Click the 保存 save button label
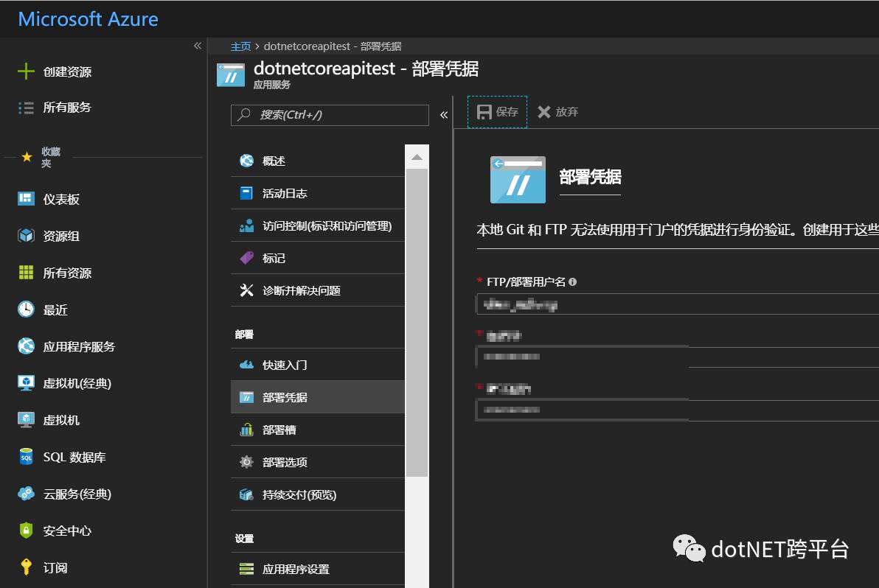Screen dimensions: 879x588 [x=507, y=112]
